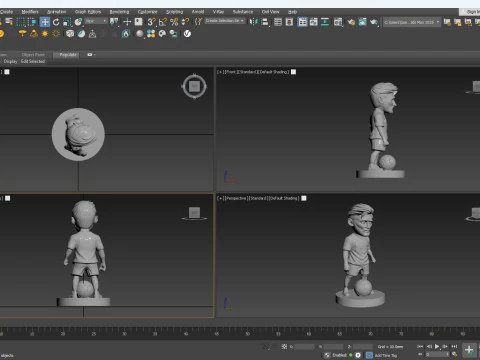The image size is (480, 360).
Task: Click Edit Selected in the ribbon
Action: [33, 61]
